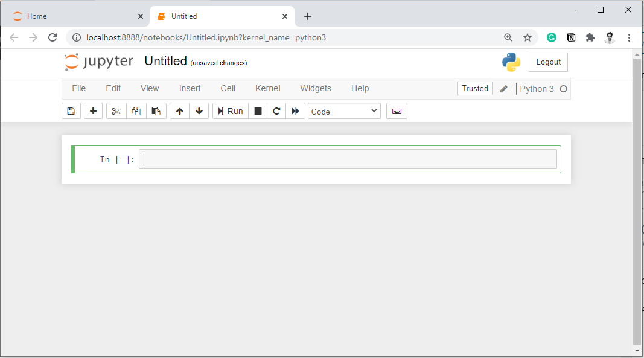Open the Cell menu
This screenshot has height=358, width=644.
[228, 88]
